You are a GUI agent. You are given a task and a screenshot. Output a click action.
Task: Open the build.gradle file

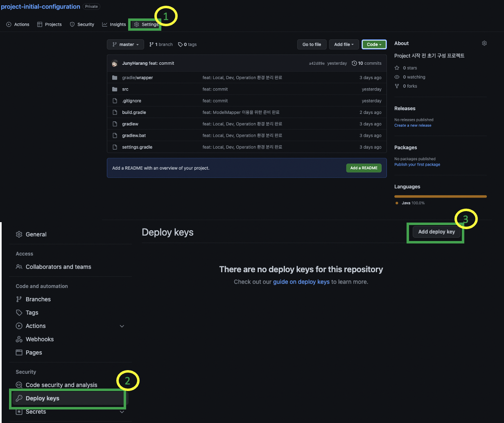coord(134,112)
